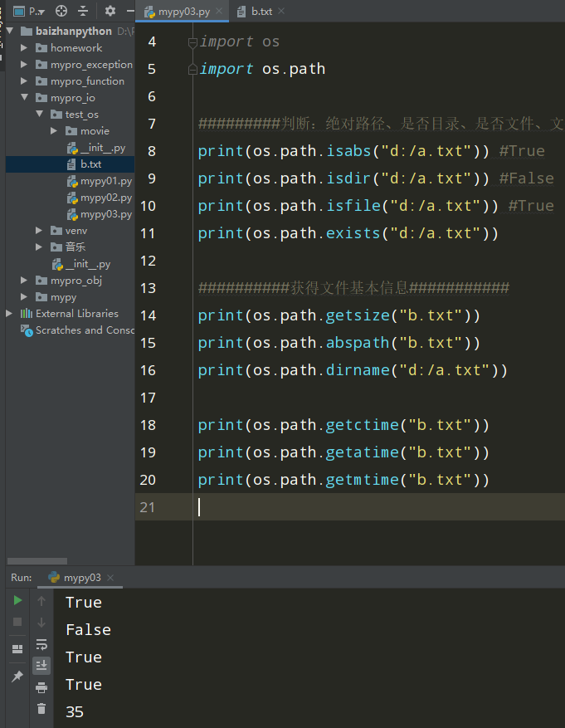The height and width of the screenshot is (728, 565).
Task: Click the Stop process square icon
Action: [x=17, y=622]
